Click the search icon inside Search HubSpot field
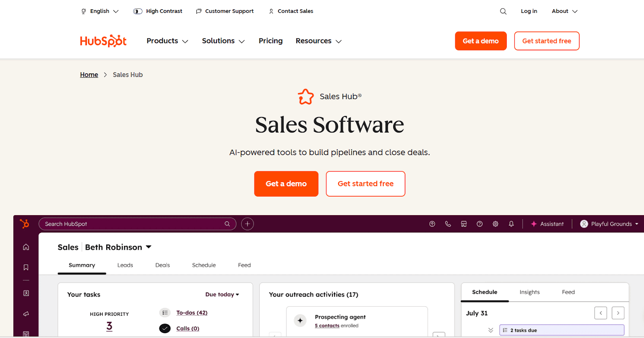Screen dimensions: 644x338 227,224
